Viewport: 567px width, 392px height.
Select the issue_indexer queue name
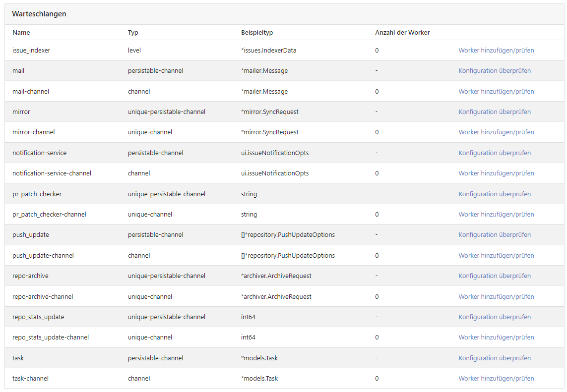click(31, 50)
